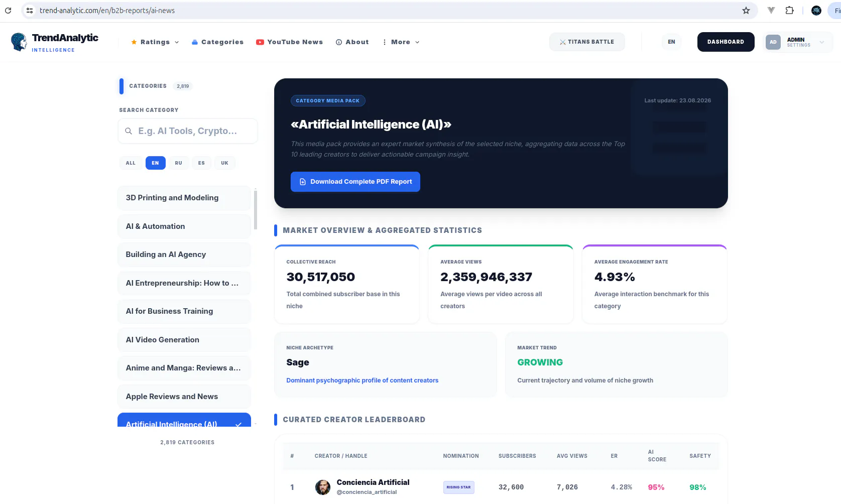Select the UK language filter

point(224,163)
